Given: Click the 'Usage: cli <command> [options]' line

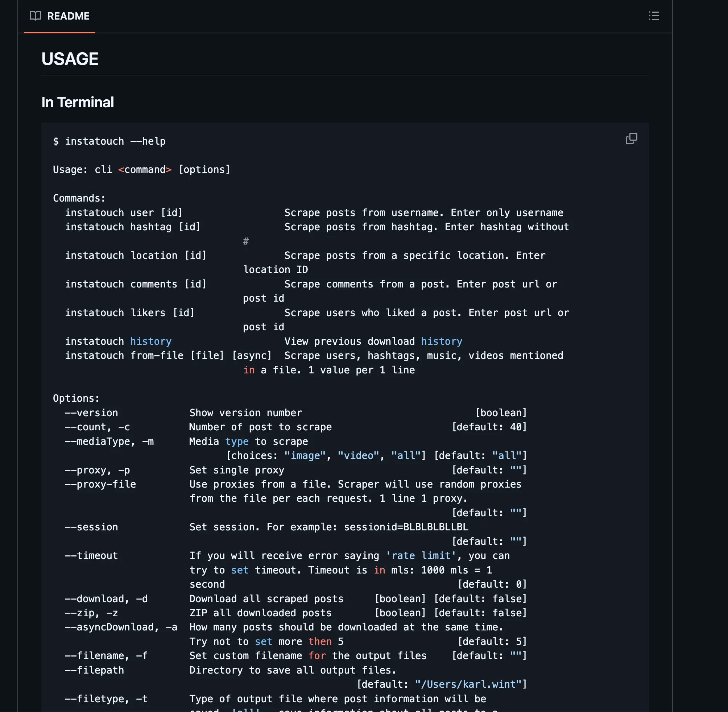Looking at the screenshot, I should pos(142,170).
